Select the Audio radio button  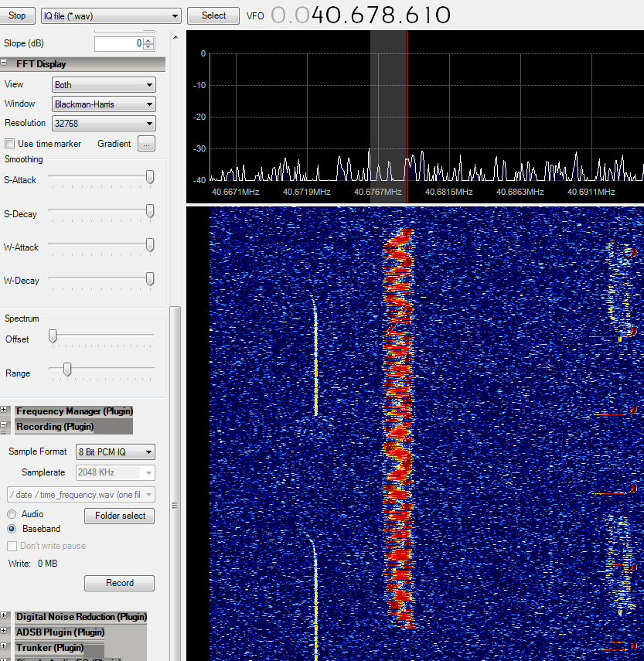pos(12,514)
